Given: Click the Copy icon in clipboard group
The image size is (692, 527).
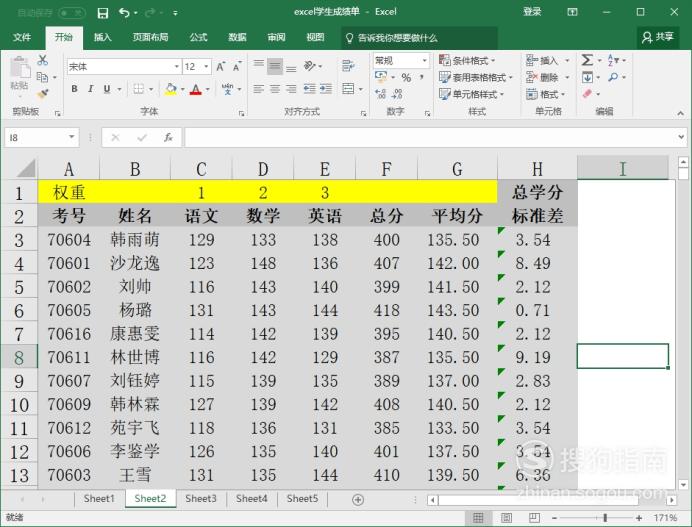Looking at the screenshot, I should (x=42, y=77).
